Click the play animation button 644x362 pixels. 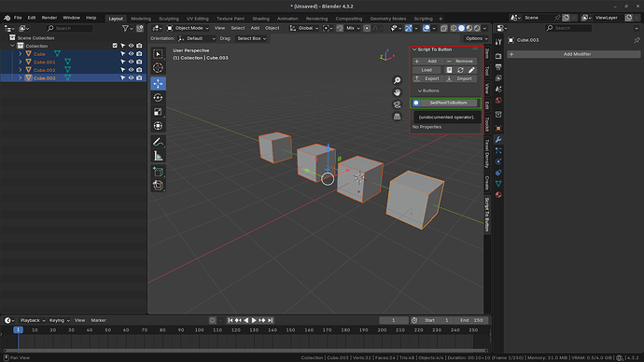coord(254,320)
